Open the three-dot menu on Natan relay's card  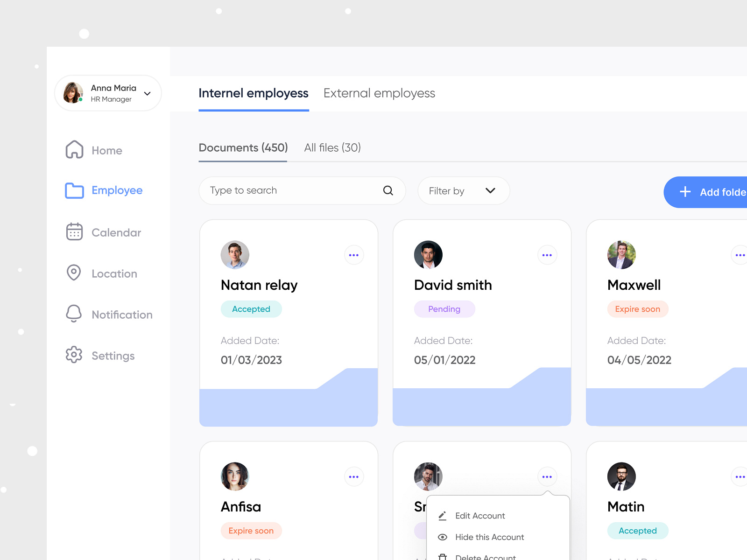tap(354, 255)
